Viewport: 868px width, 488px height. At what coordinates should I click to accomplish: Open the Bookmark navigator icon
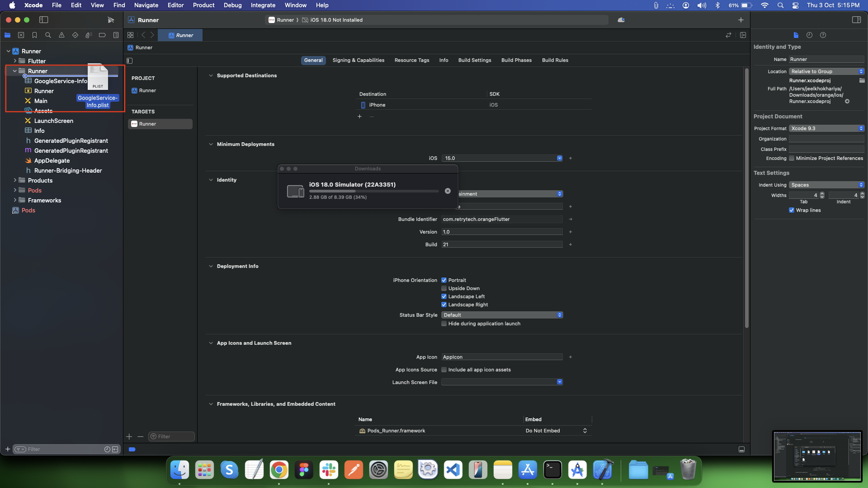pyautogui.click(x=34, y=35)
